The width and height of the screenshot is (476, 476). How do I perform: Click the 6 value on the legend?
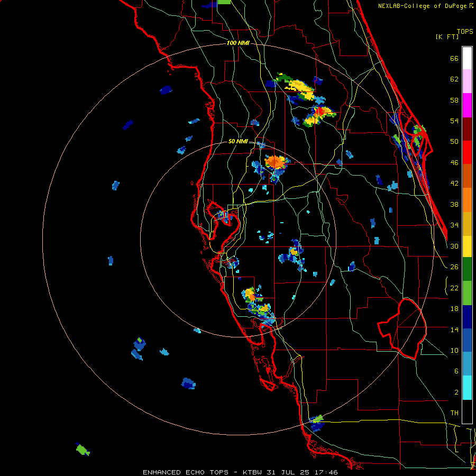456,371
